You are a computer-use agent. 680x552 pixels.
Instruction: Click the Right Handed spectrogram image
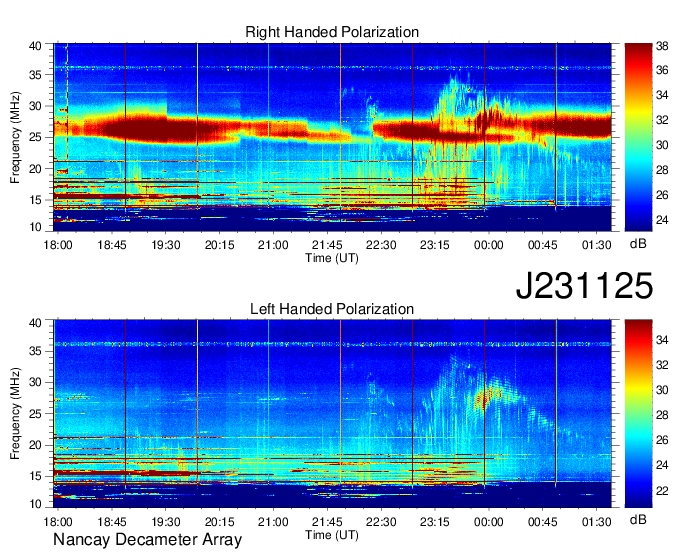[x=332, y=137]
